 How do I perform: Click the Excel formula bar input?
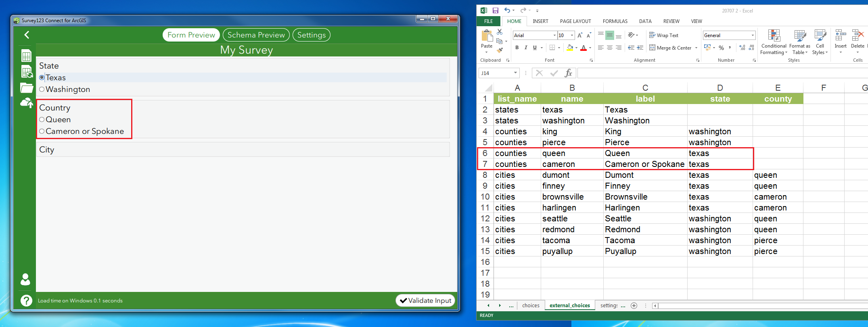[x=722, y=73]
